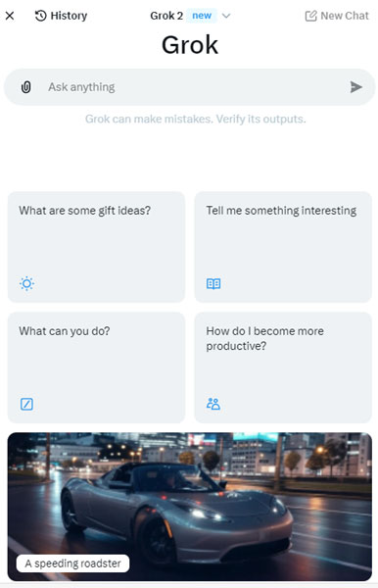Click the slash square icon

[x=26, y=404]
